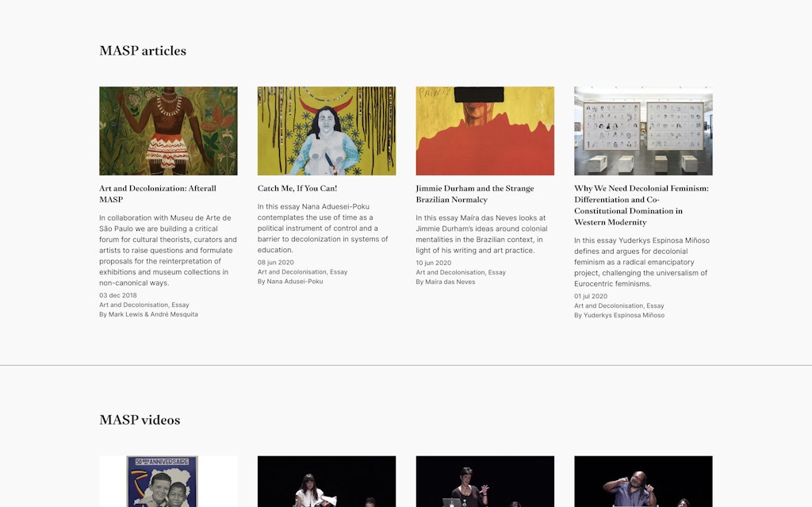Select the author line 'By Yuderkys Espinosa Miñoso'
This screenshot has width=812, height=507.
point(619,316)
